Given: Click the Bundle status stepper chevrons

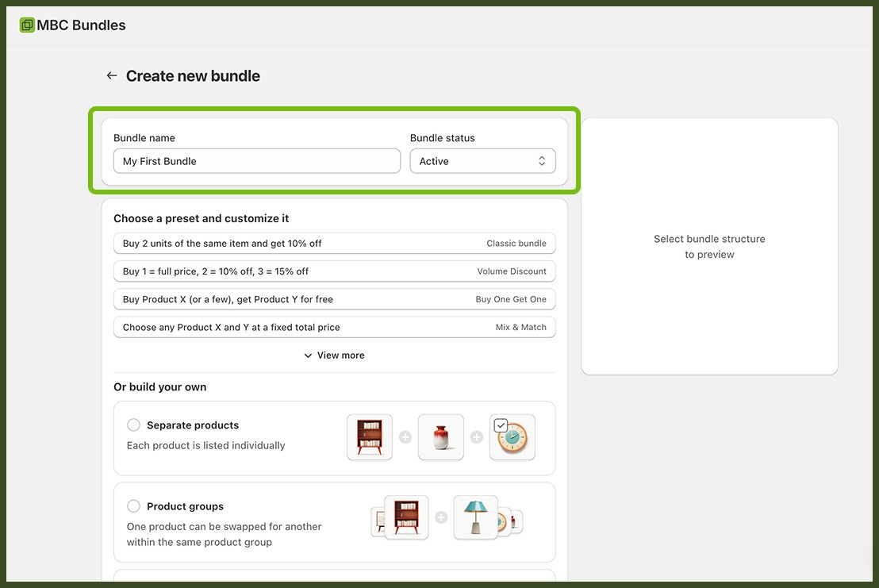Looking at the screenshot, I should 541,160.
